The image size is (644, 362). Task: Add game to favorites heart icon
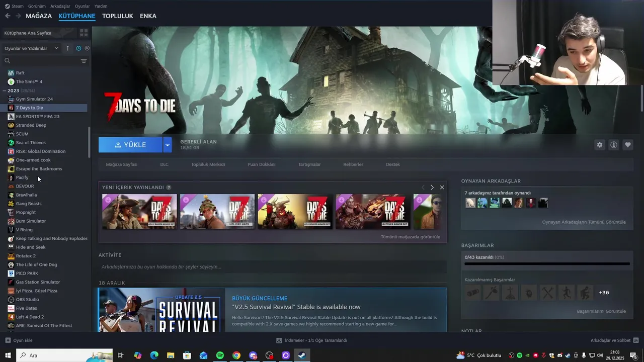[628, 145]
